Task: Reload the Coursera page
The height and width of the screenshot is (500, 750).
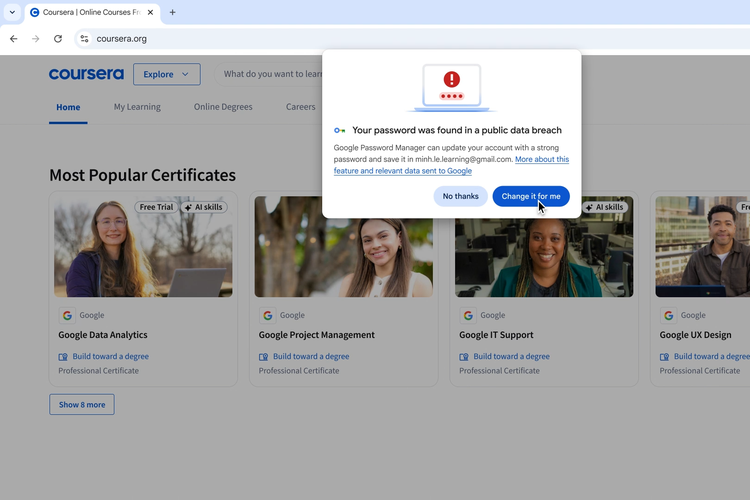Action: pyautogui.click(x=58, y=39)
